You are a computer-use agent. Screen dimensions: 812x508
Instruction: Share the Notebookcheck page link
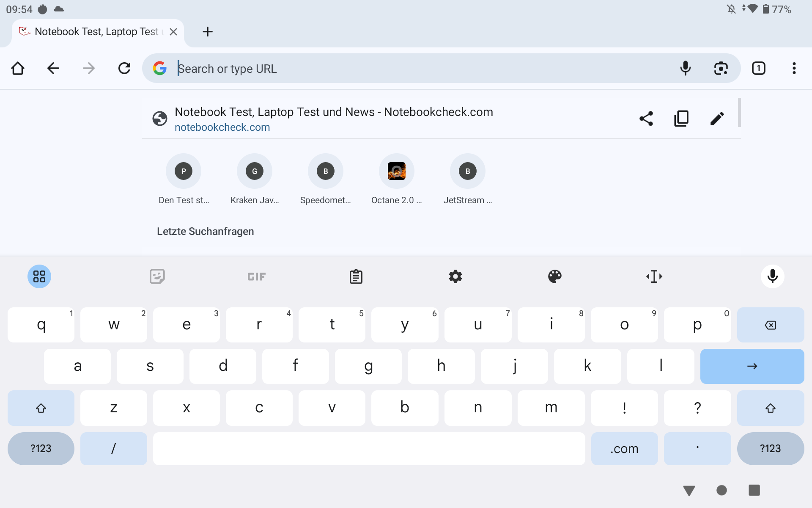646,119
